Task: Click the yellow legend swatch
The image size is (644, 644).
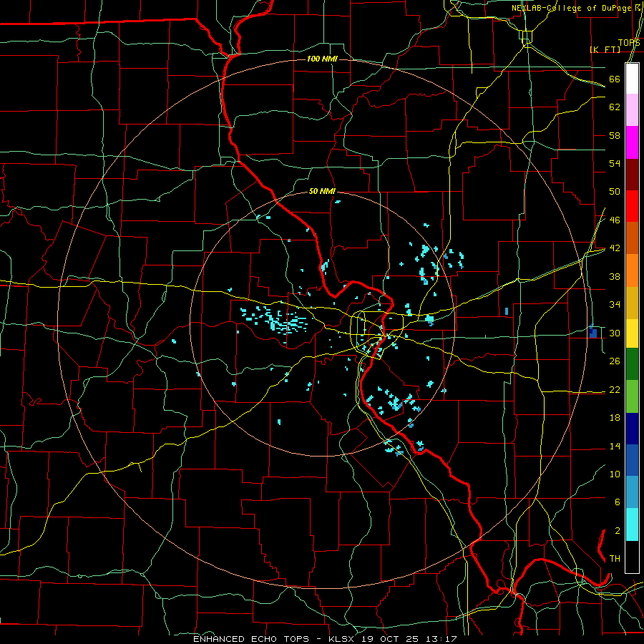Action: point(632,333)
